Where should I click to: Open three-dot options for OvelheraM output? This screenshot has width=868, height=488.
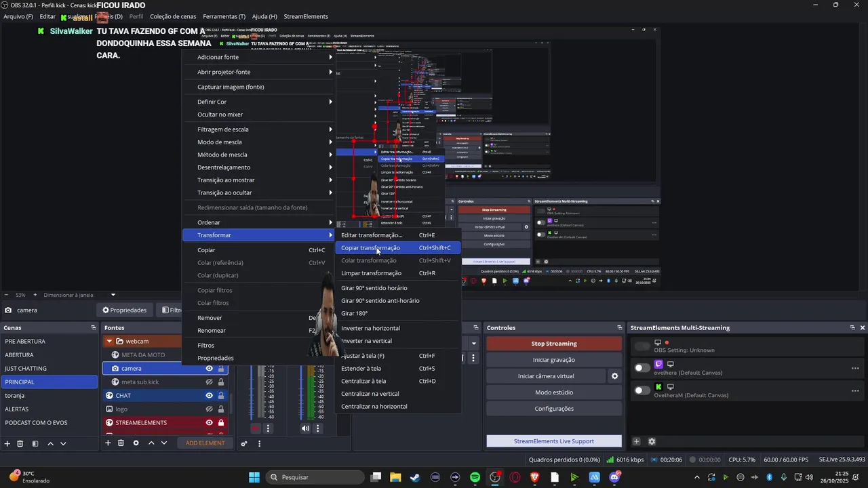[855, 390]
